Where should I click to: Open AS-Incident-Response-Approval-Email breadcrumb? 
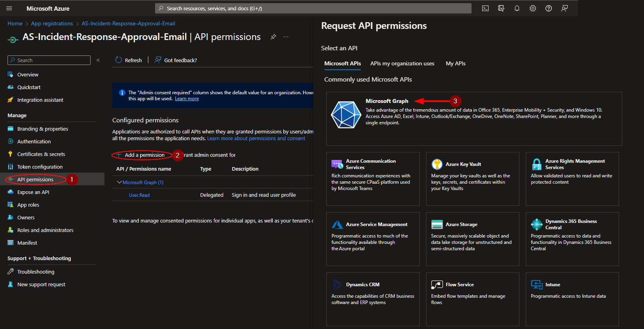[128, 23]
